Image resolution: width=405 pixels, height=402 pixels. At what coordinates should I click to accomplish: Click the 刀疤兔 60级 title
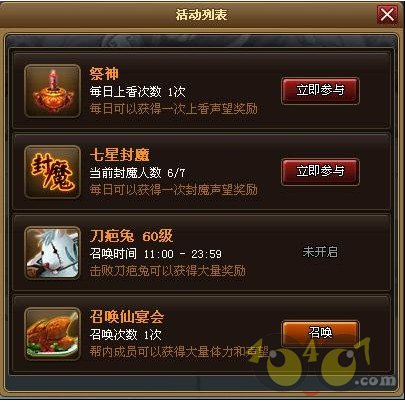[x=131, y=236]
